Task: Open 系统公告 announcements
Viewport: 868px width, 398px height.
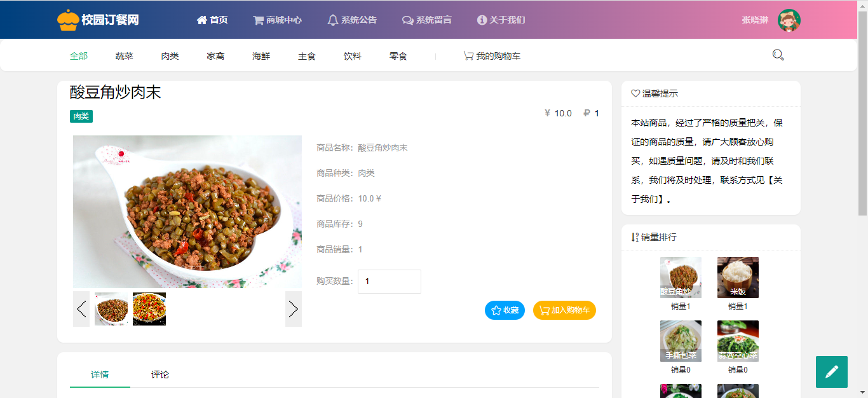Action: (352, 20)
